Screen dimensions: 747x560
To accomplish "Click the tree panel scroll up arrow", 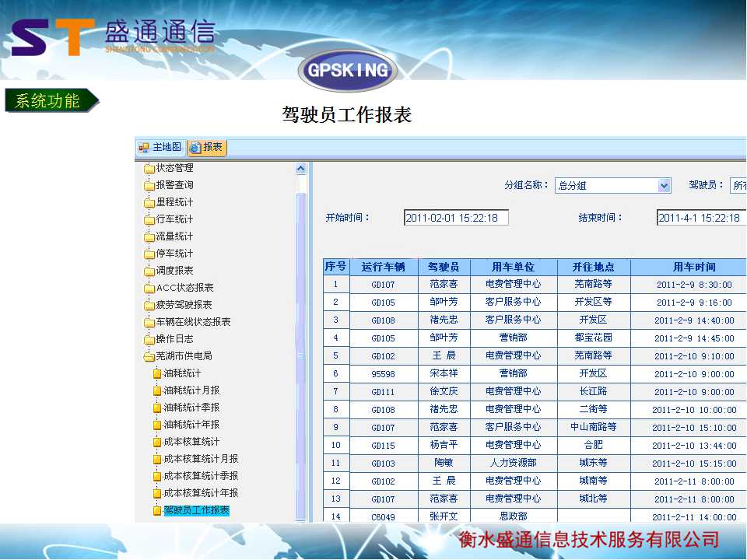I will (301, 169).
